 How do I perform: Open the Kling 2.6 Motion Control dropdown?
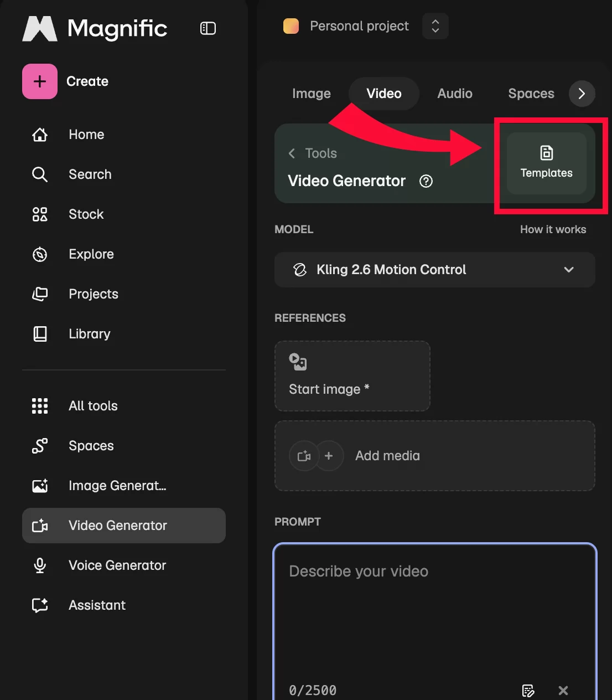click(435, 270)
